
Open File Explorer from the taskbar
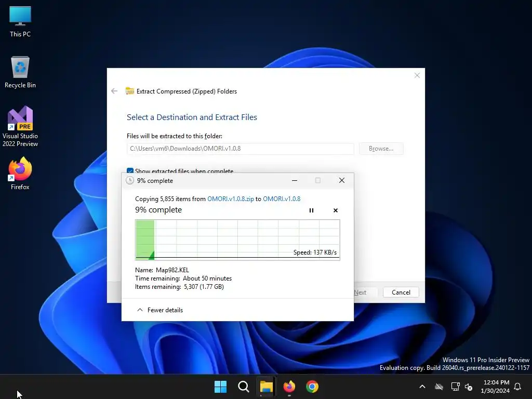coord(267,387)
